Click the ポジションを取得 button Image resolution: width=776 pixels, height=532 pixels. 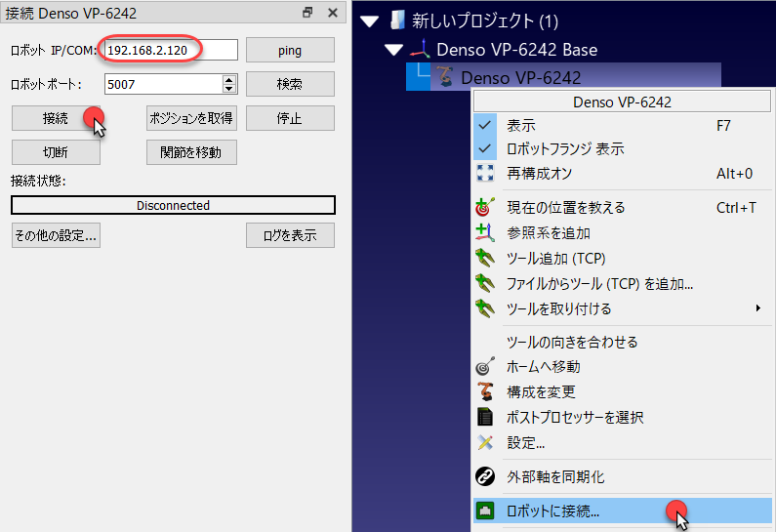191,118
